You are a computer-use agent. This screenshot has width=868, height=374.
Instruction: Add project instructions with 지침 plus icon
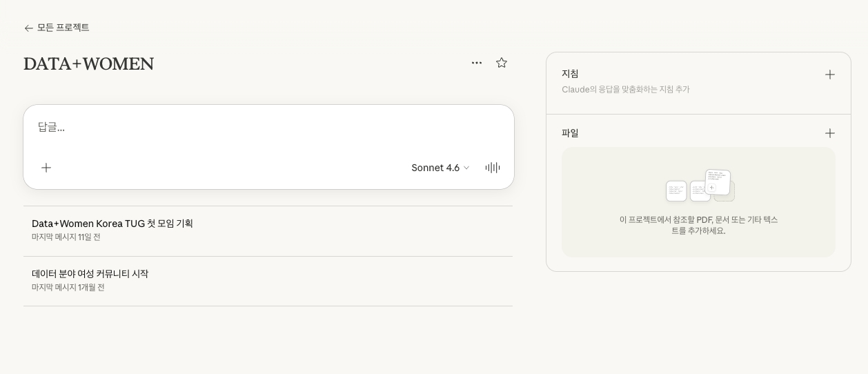830,75
